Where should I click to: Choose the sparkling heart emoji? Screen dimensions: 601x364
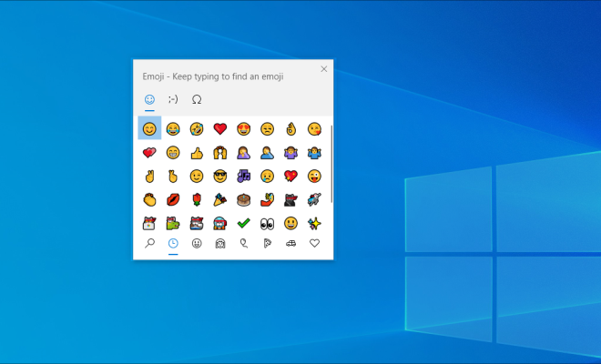point(290,177)
